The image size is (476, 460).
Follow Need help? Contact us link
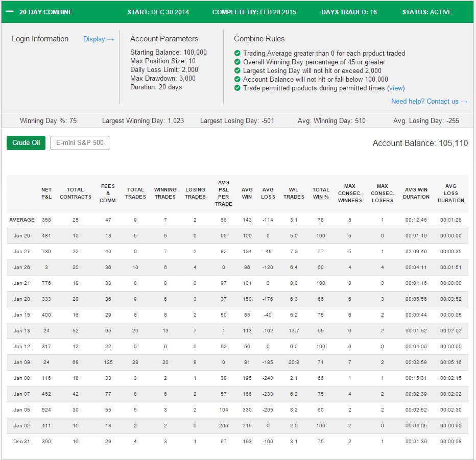tap(429, 102)
